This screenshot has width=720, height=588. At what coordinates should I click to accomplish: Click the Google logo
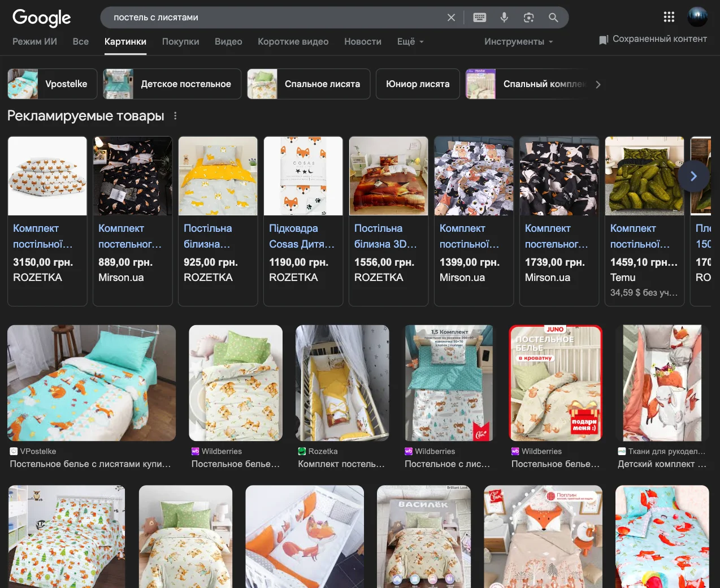point(42,18)
